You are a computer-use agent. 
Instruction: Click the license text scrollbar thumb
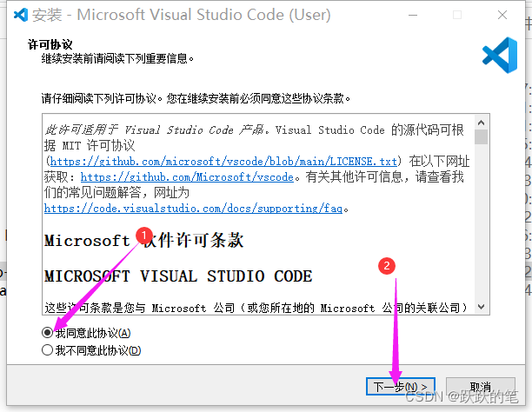coord(481,137)
